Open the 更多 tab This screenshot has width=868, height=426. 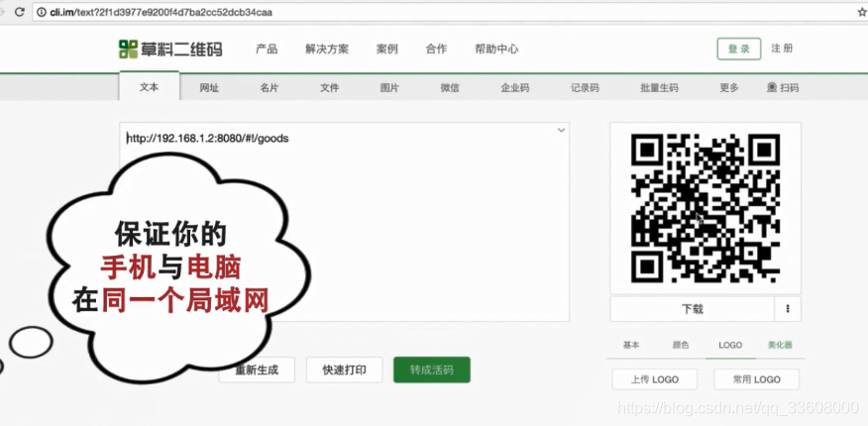pyautogui.click(x=729, y=87)
